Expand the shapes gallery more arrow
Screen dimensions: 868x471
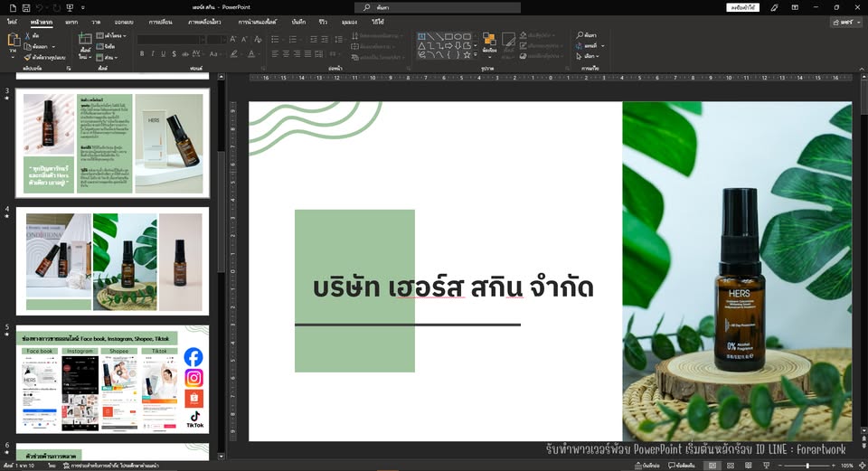tap(476, 55)
